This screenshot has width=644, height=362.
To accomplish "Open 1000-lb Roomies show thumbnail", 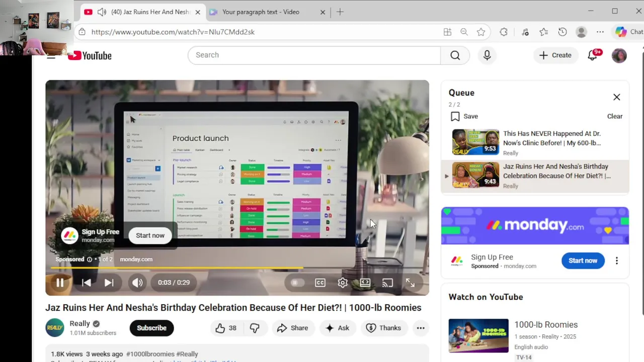I will tap(478, 336).
